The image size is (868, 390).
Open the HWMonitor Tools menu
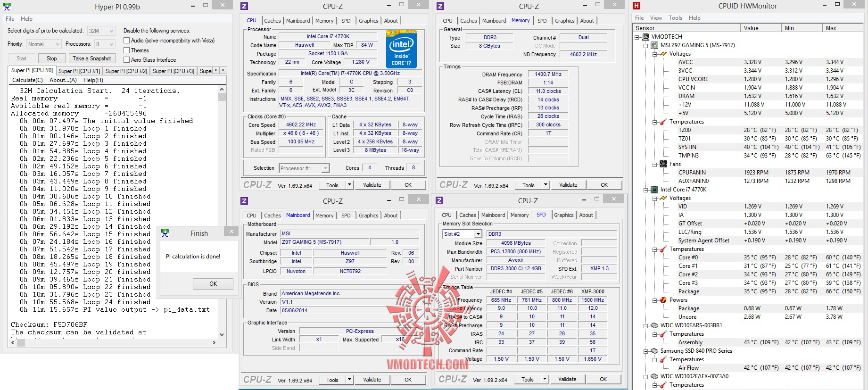pyautogui.click(x=675, y=18)
